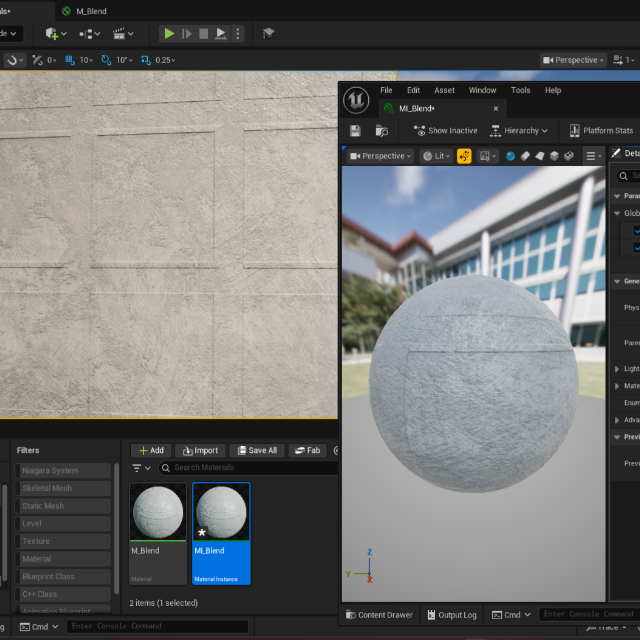Open the Cinematics clapperboard menu
Viewport: 640px width, 640px height.
[x=123, y=33]
